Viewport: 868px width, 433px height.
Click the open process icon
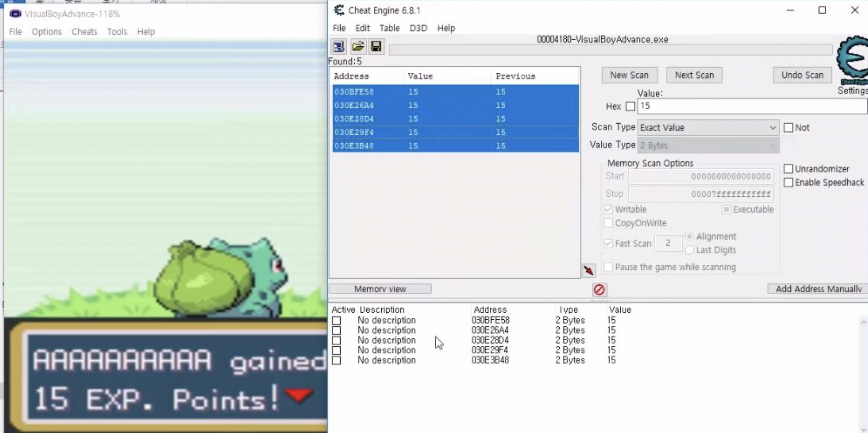click(338, 46)
